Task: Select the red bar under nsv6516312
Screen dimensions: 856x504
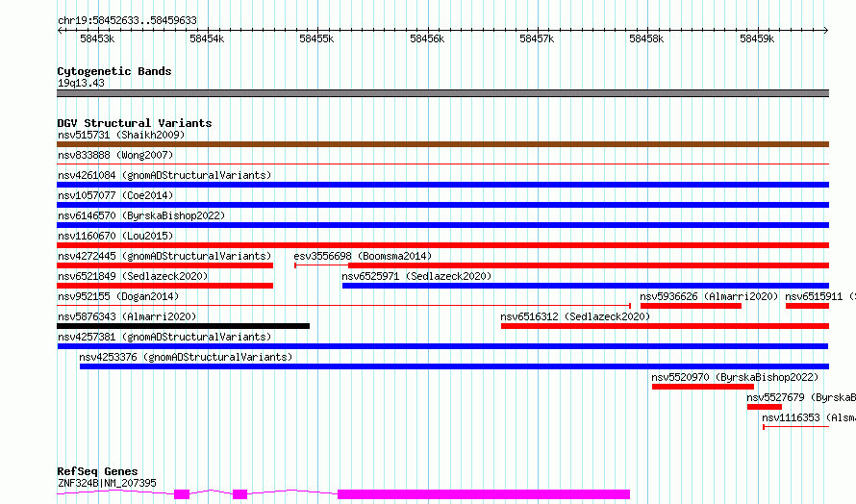Action: pos(665,326)
